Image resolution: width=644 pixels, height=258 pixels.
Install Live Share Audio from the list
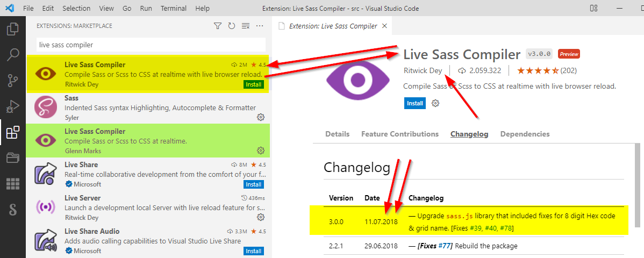253,250
